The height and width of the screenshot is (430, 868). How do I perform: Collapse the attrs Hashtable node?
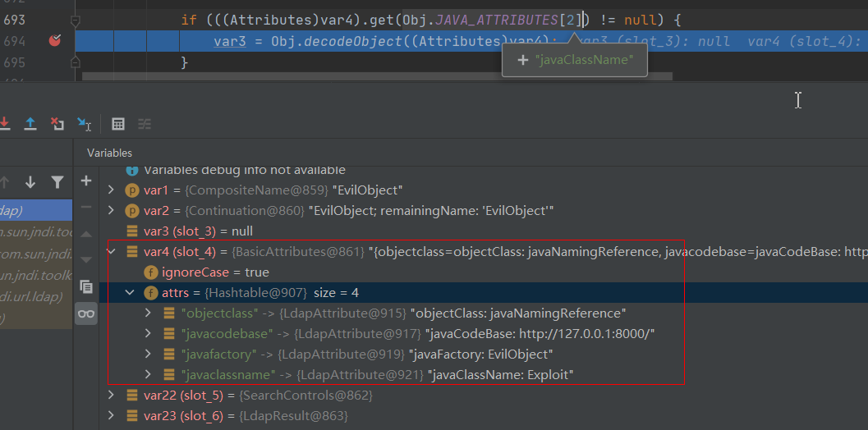click(130, 293)
